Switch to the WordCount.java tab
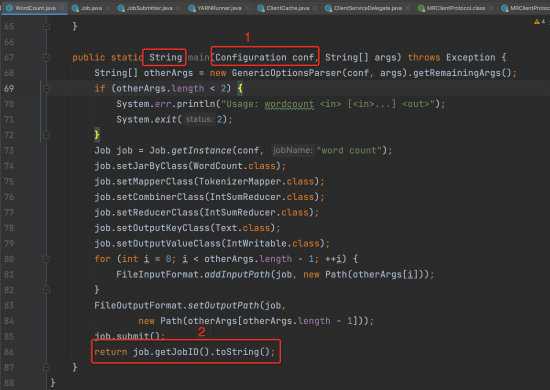550x390 pixels. [35, 8]
